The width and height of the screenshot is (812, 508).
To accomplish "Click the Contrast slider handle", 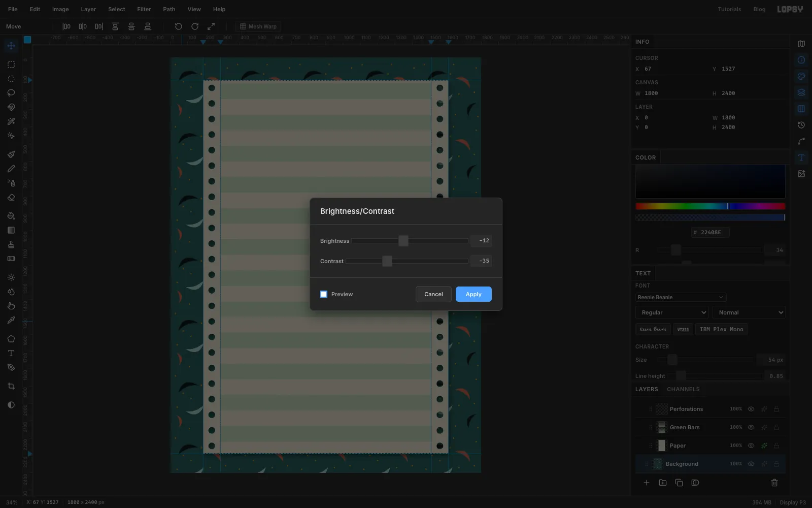I will point(387,261).
